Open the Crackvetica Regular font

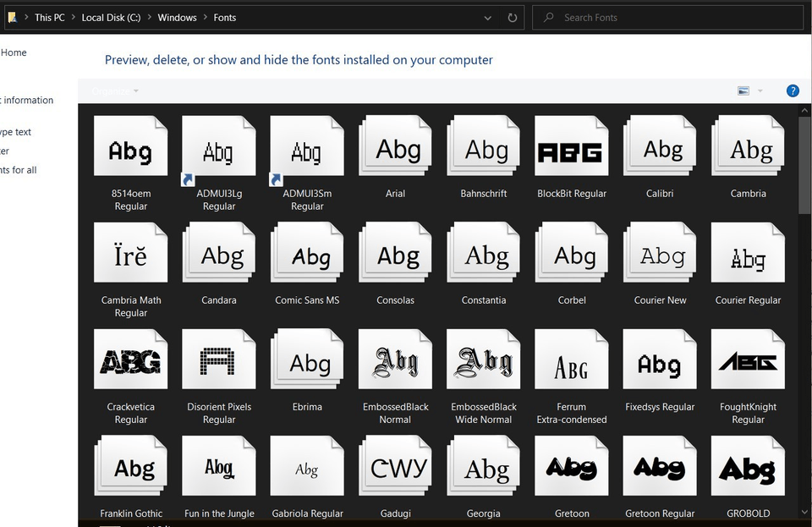131,364
